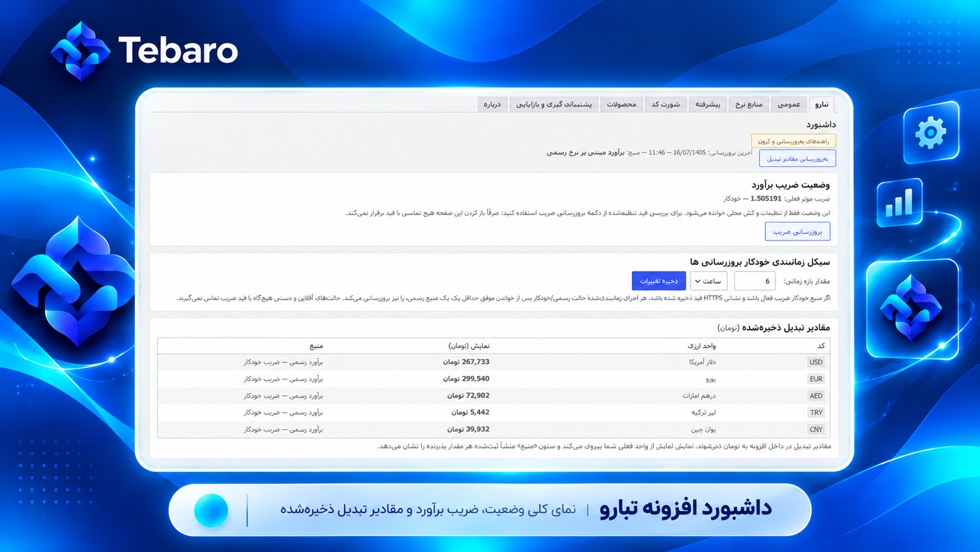The height and width of the screenshot is (552, 980).
Task: Focus the interval value field showing 6
Action: [755, 281]
